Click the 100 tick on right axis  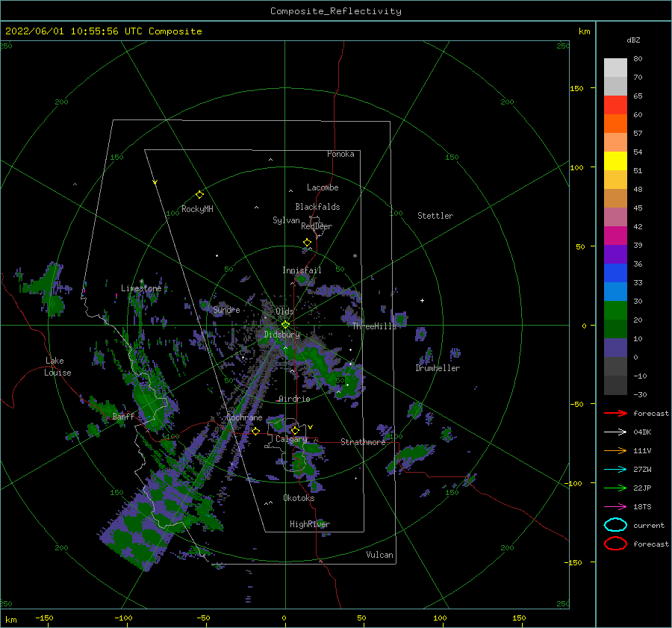576,167
